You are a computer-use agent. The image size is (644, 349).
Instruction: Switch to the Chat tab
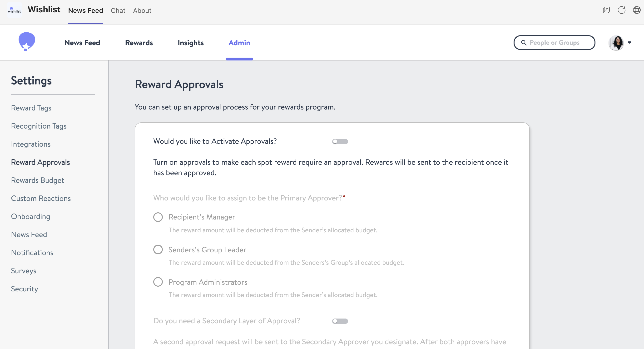(x=118, y=10)
